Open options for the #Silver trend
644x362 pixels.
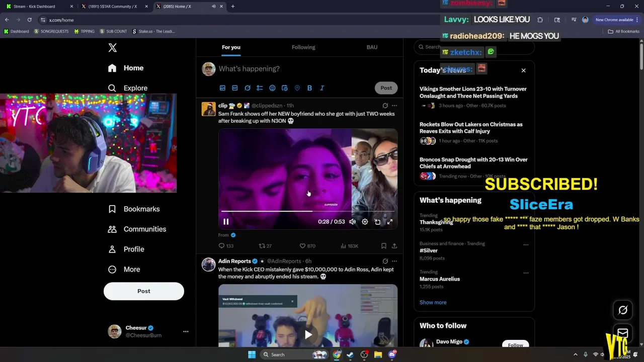pos(526,245)
